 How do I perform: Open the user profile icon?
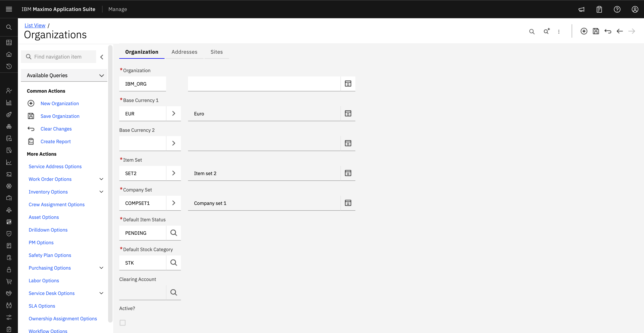click(x=635, y=9)
